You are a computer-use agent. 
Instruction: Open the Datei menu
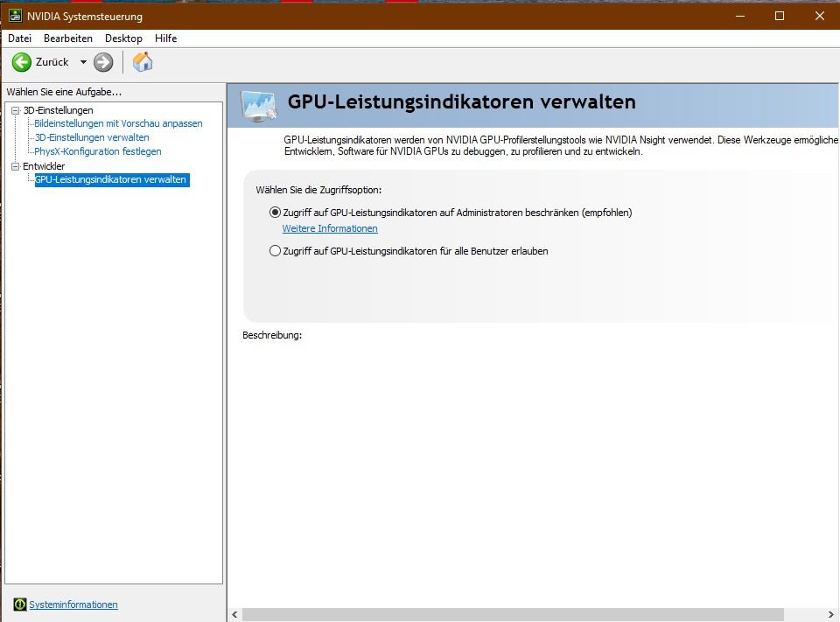(x=20, y=38)
